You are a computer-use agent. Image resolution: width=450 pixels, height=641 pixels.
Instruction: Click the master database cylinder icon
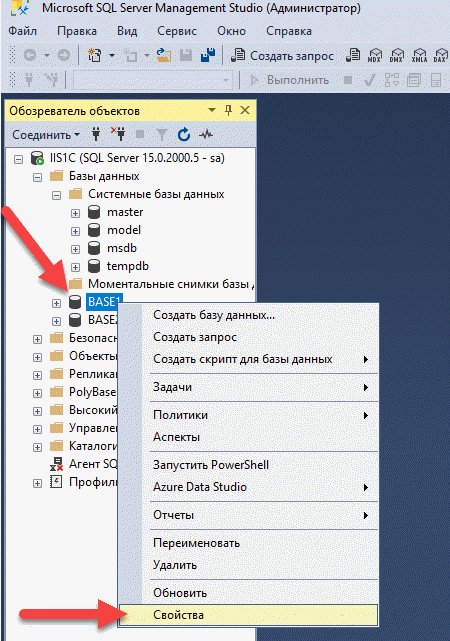tap(94, 212)
